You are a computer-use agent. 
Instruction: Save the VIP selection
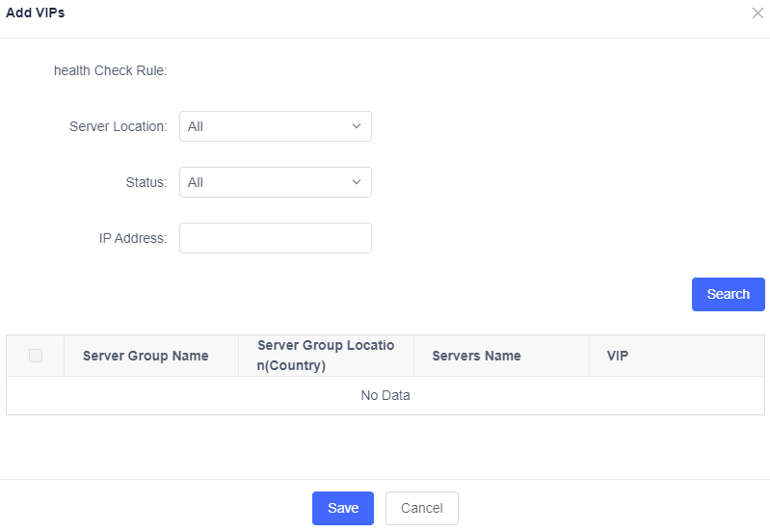pyautogui.click(x=343, y=508)
